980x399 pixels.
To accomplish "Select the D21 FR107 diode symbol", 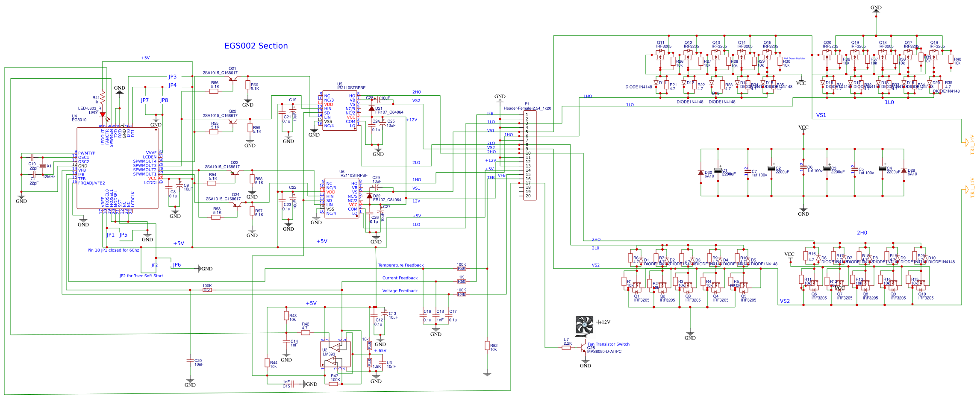I will click(372, 109).
